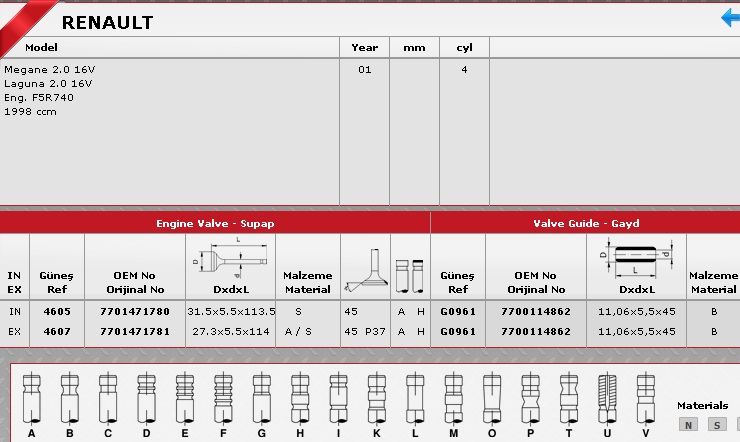Click the blue back arrow icon

click(730, 18)
